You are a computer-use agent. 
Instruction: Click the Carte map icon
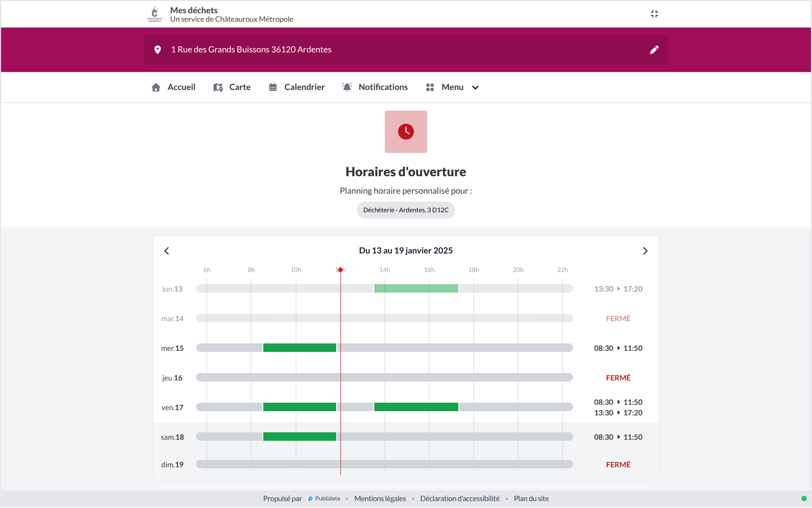(x=218, y=87)
